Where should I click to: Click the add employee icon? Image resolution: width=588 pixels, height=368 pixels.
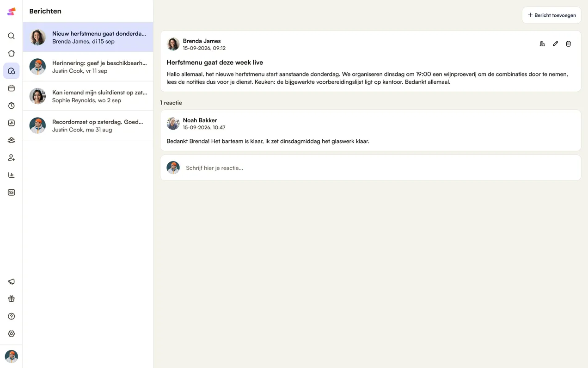point(12,158)
